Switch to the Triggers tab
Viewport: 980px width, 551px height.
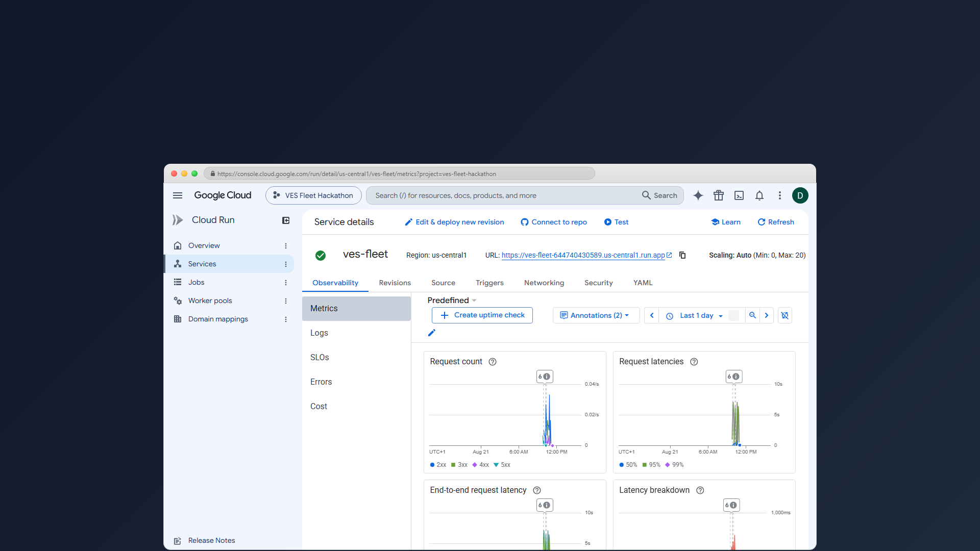point(489,283)
